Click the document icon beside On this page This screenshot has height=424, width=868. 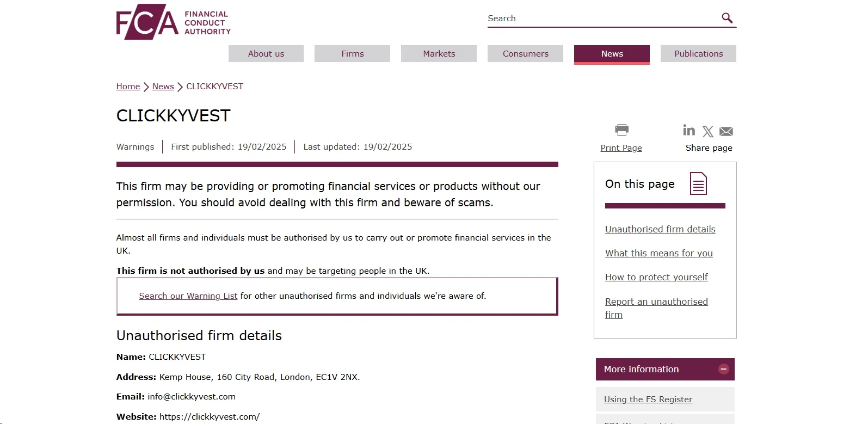698,183
